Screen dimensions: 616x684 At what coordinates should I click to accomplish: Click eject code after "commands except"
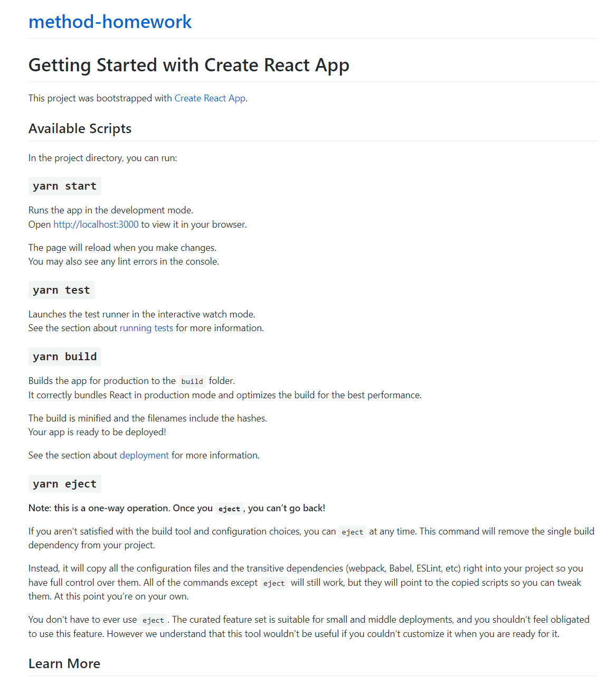(274, 583)
